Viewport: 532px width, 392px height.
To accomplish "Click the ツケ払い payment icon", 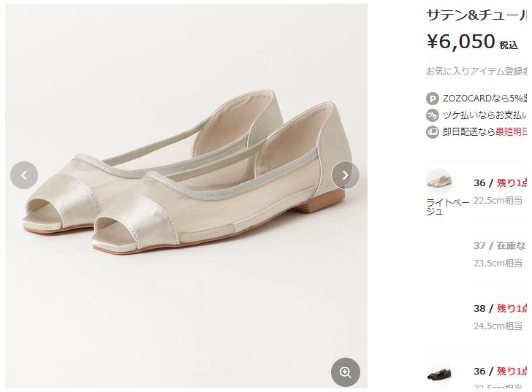I will (433, 115).
